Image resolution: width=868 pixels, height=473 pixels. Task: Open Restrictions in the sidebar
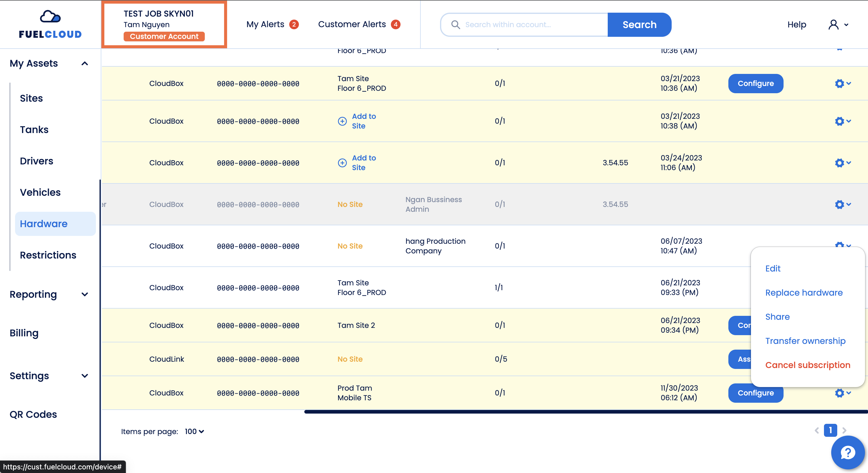click(x=48, y=255)
